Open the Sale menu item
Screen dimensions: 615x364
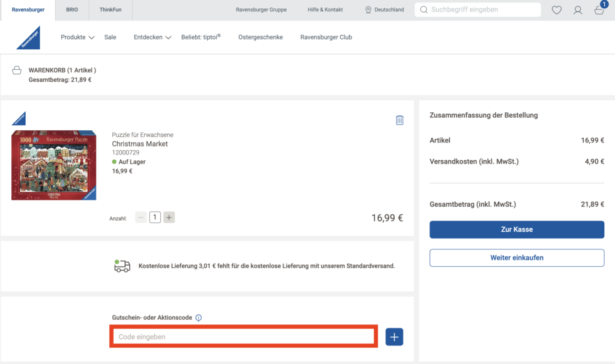point(110,37)
